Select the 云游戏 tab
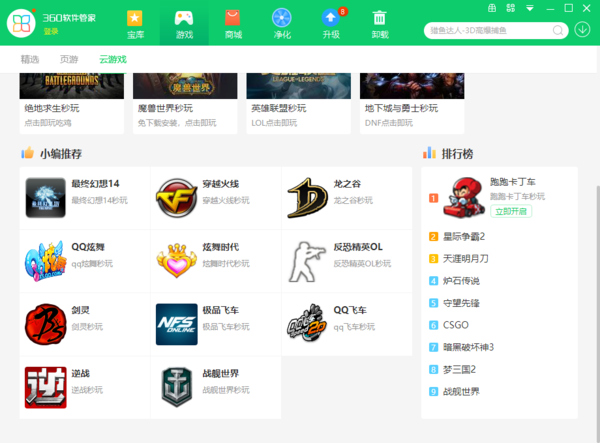The height and width of the screenshot is (443, 600). [x=113, y=59]
